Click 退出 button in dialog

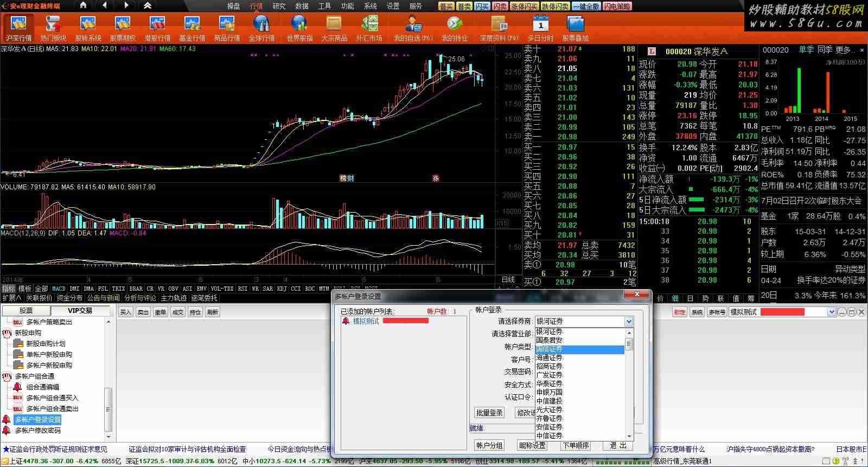(618, 445)
